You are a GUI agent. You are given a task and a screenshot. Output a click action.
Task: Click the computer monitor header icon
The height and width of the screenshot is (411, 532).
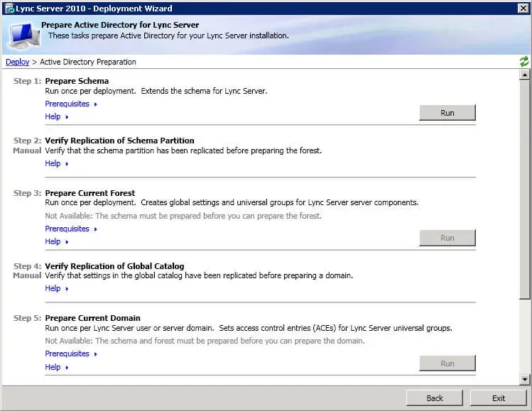23,35
